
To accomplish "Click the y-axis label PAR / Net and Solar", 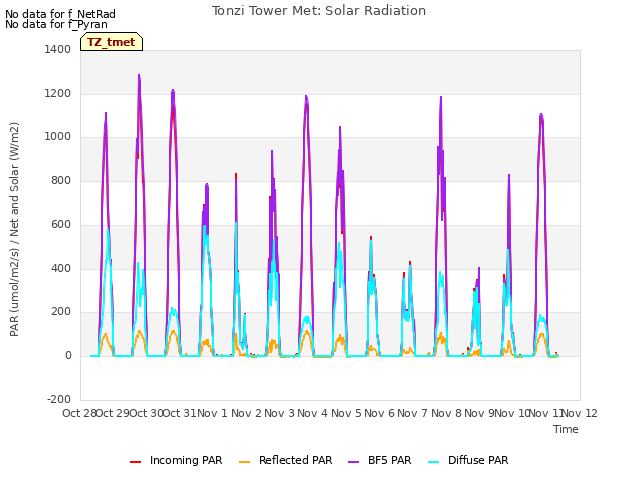I will (14, 229).
